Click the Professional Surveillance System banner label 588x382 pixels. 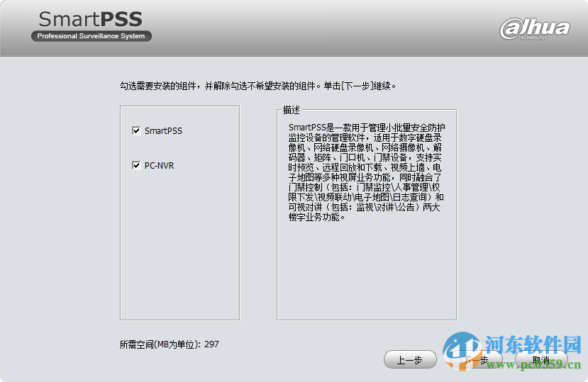91,36
